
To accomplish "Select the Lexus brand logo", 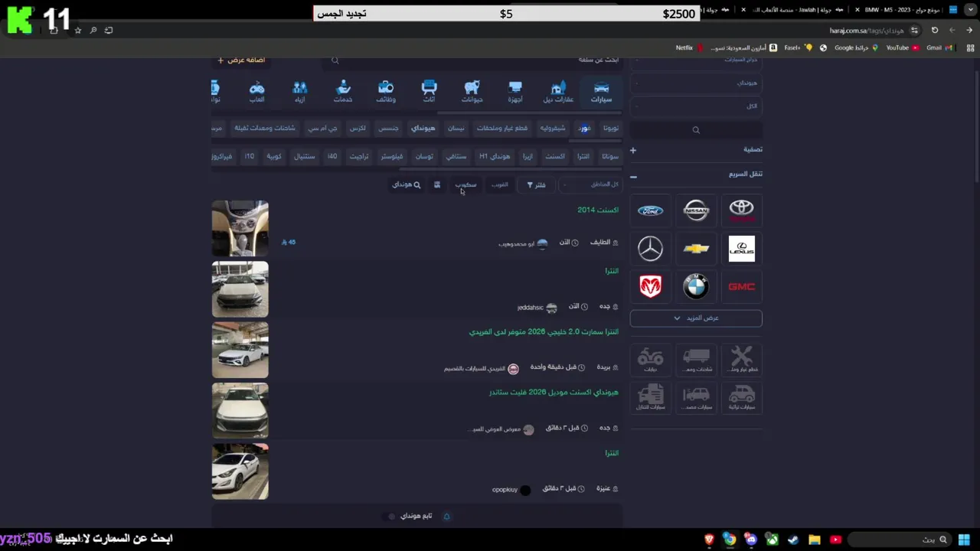I will point(741,249).
